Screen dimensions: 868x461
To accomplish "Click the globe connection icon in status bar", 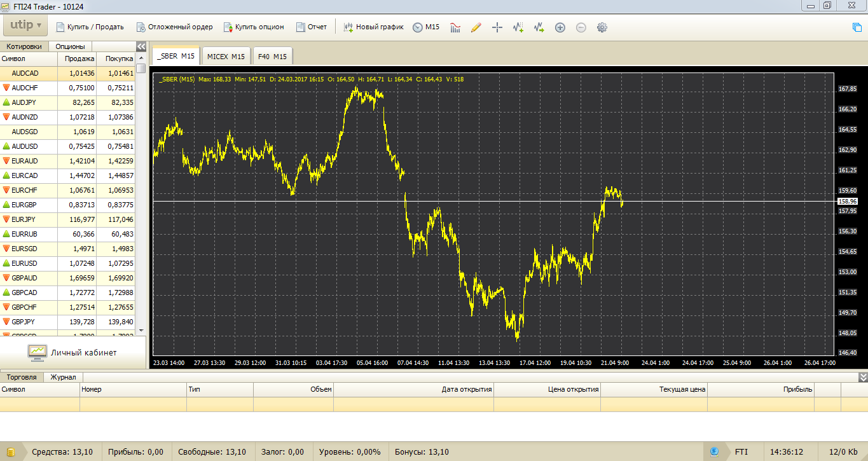I will (714, 451).
